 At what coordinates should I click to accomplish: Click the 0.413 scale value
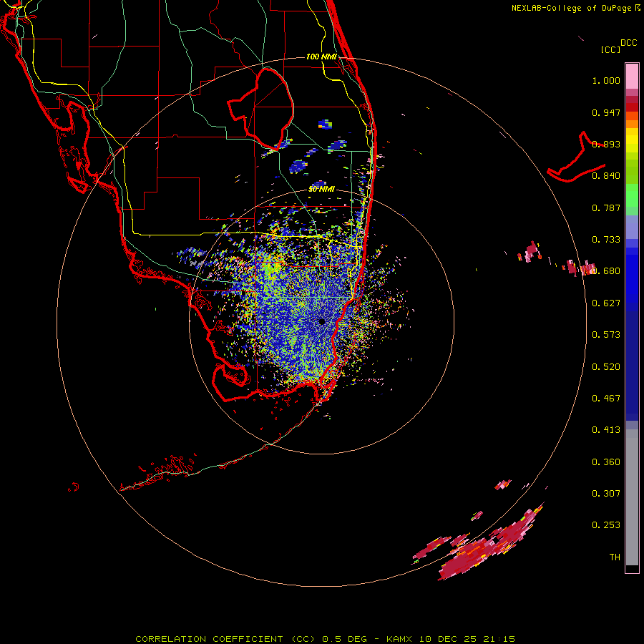tap(606, 430)
